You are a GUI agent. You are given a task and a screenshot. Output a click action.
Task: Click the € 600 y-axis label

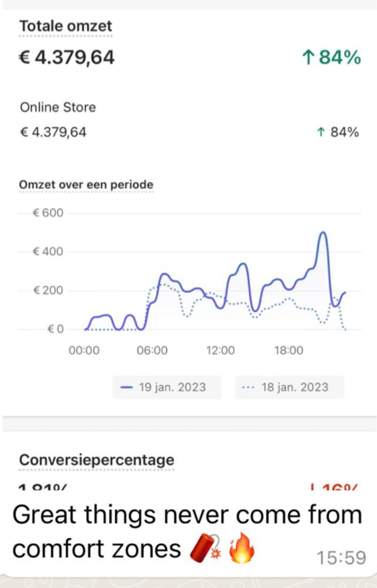(x=48, y=213)
